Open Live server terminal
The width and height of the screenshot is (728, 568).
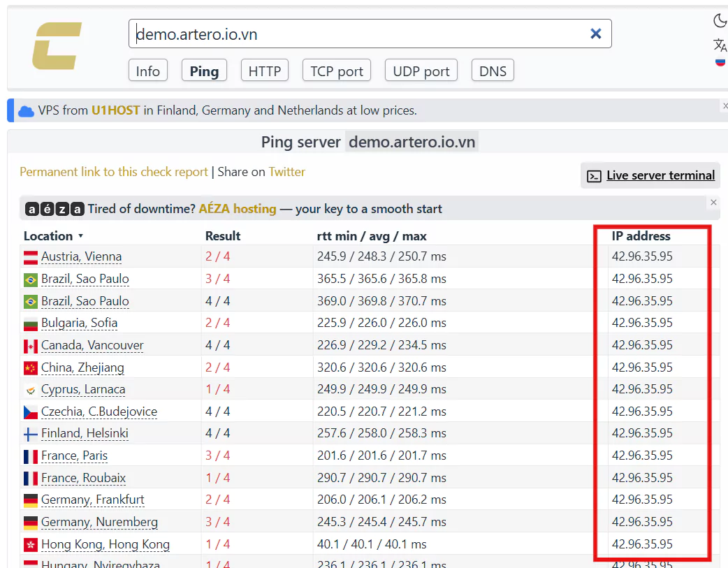pyautogui.click(x=650, y=175)
